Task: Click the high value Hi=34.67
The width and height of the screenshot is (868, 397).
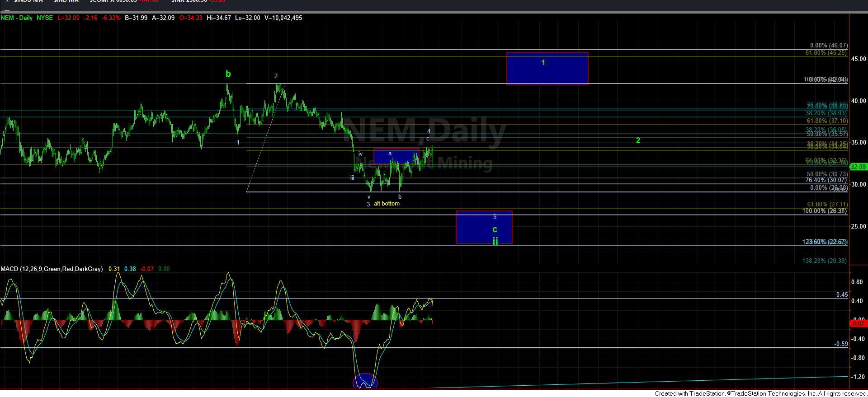Action: (218, 18)
